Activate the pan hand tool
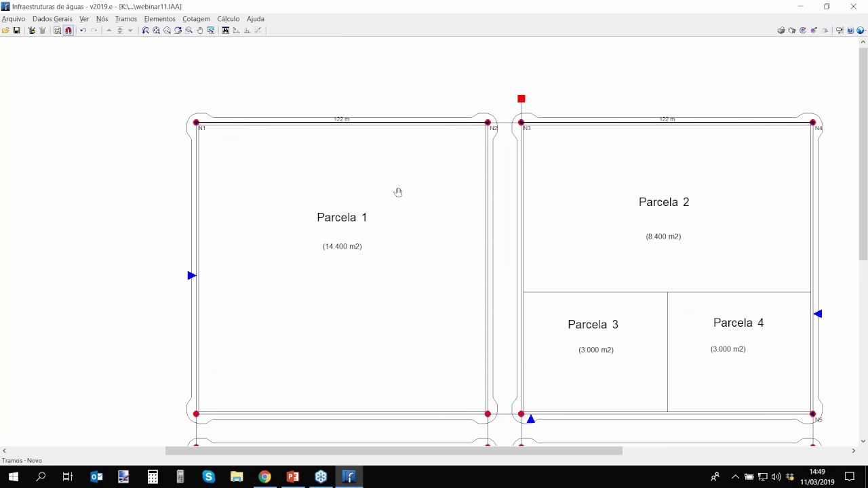 199,30
